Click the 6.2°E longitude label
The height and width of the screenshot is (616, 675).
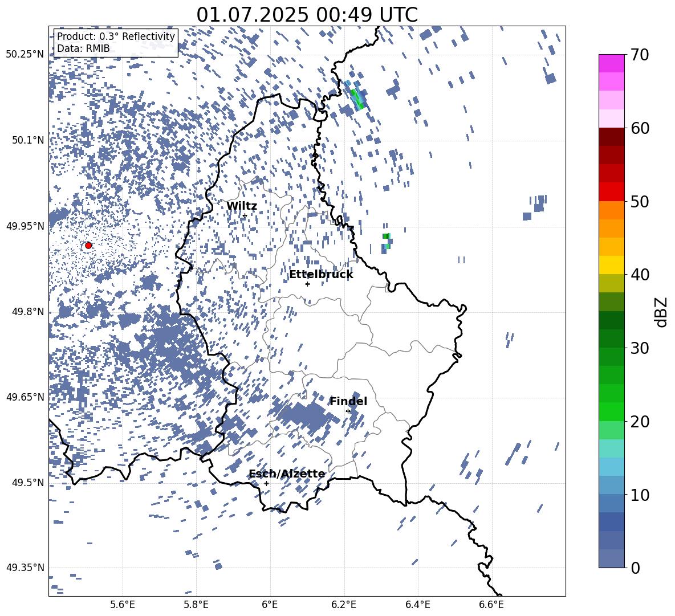tap(344, 605)
